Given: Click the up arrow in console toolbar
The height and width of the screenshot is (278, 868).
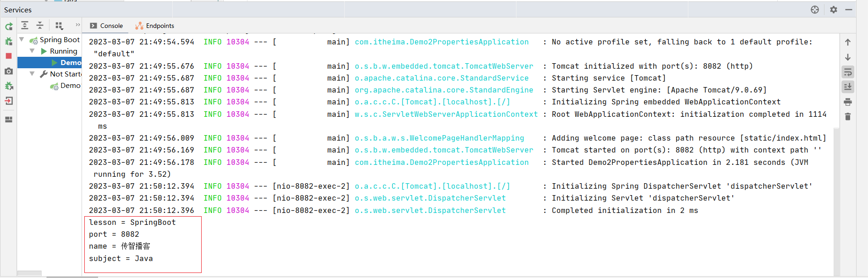Looking at the screenshot, I should pos(848,42).
